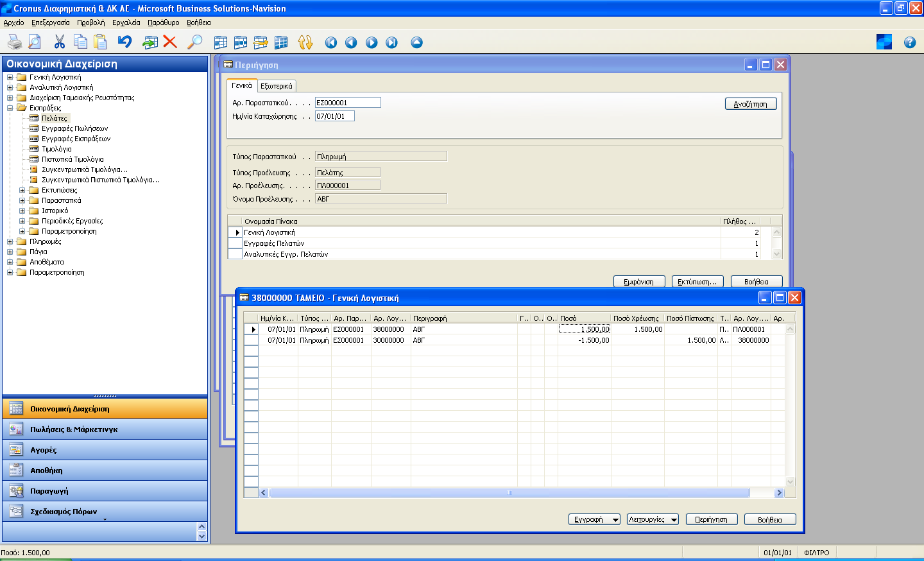Click the Copy icon in the toolbar
Image resolution: width=924 pixels, height=561 pixels.
(x=80, y=42)
